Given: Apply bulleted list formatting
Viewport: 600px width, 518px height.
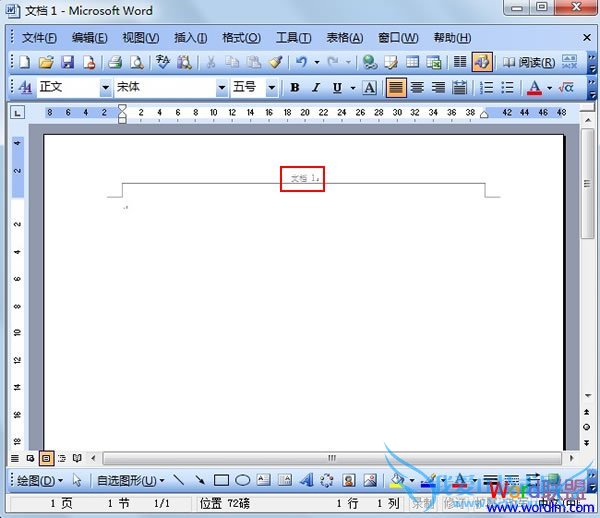Looking at the screenshot, I should coord(507,88).
